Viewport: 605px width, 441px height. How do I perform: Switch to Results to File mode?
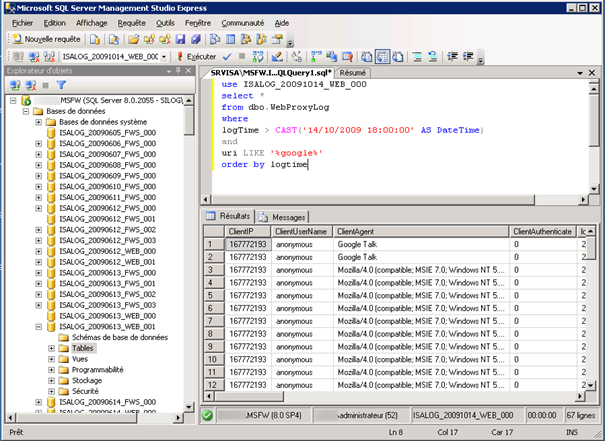pyautogui.click(x=398, y=57)
